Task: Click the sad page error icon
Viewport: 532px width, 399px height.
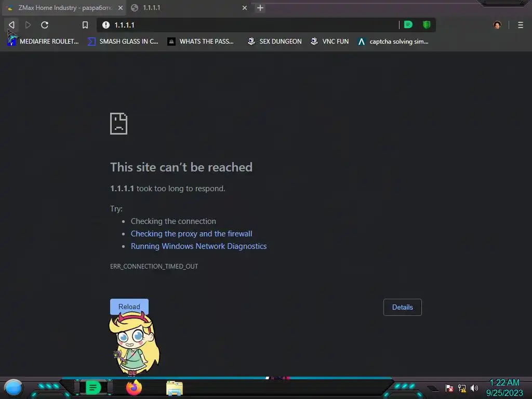Action: pyautogui.click(x=119, y=124)
